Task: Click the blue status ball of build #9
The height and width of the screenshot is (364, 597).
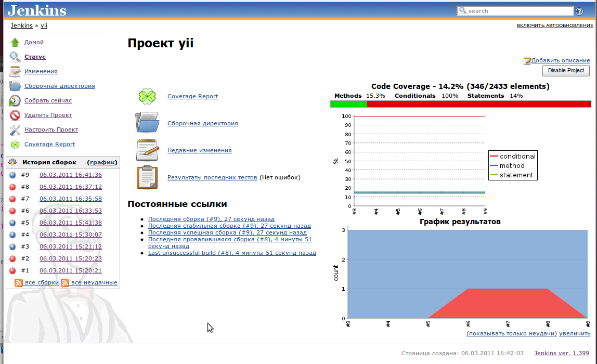Action: pyautogui.click(x=12, y=175)
